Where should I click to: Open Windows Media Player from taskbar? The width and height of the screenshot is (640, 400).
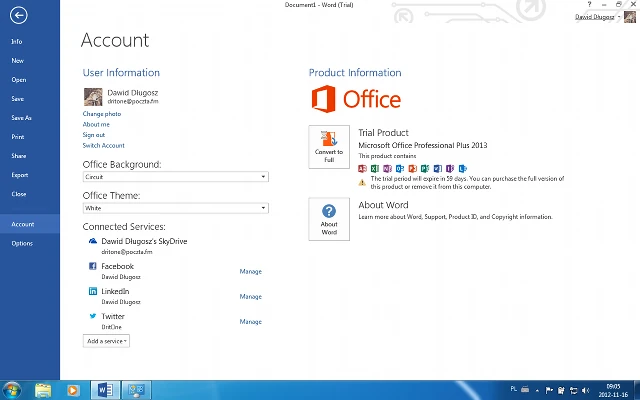[x=73, y=389]
